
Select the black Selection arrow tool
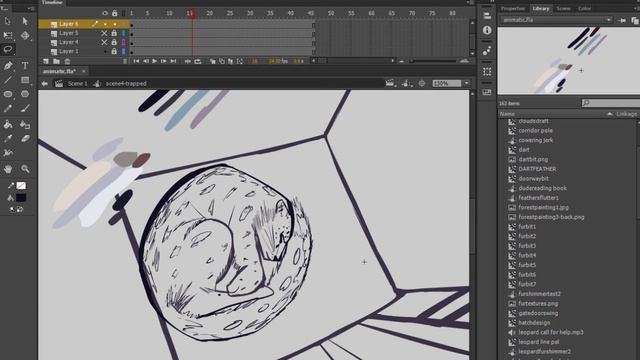point(8,20)
